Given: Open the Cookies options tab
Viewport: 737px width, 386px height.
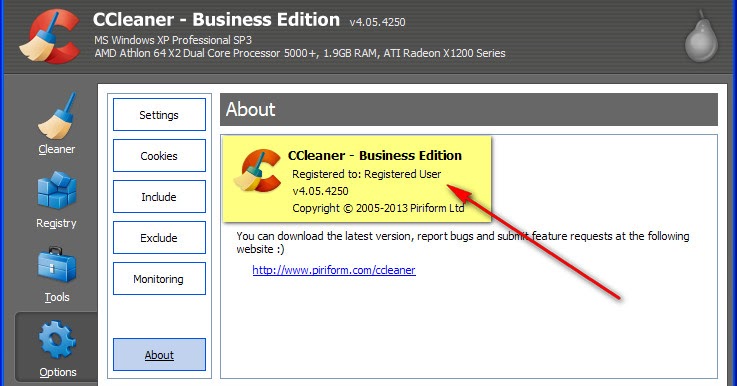Looking at the screenshot, I should 159,156.
